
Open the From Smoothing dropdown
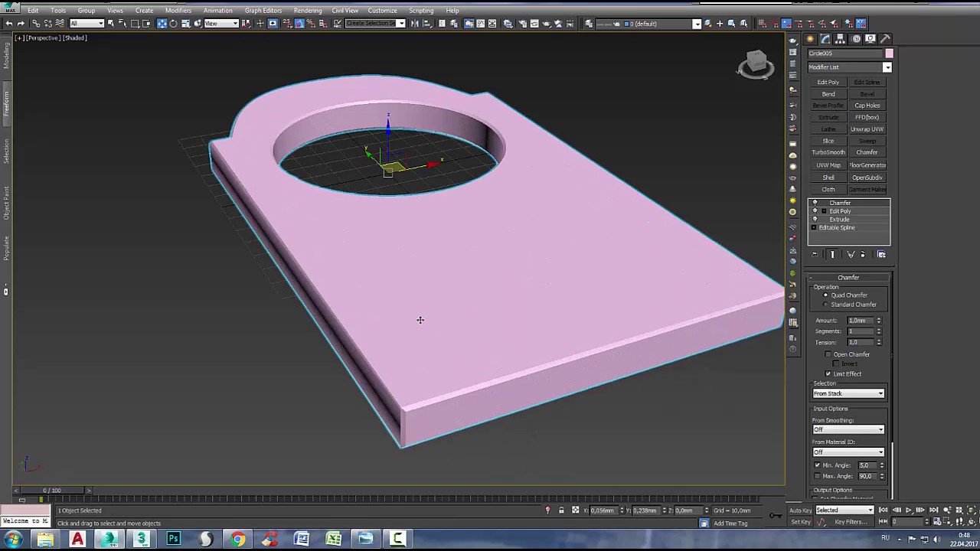pyautogui.click(x=848, y=430)
